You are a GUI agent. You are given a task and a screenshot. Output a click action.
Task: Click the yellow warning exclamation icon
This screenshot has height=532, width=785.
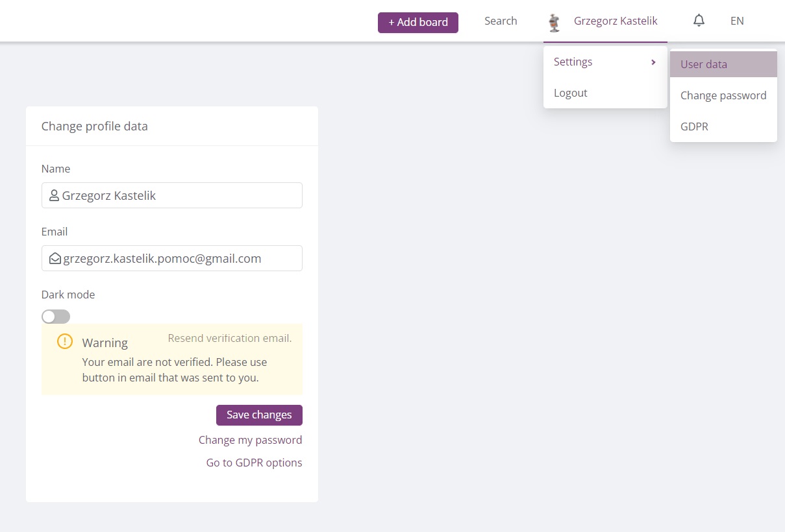65,341
